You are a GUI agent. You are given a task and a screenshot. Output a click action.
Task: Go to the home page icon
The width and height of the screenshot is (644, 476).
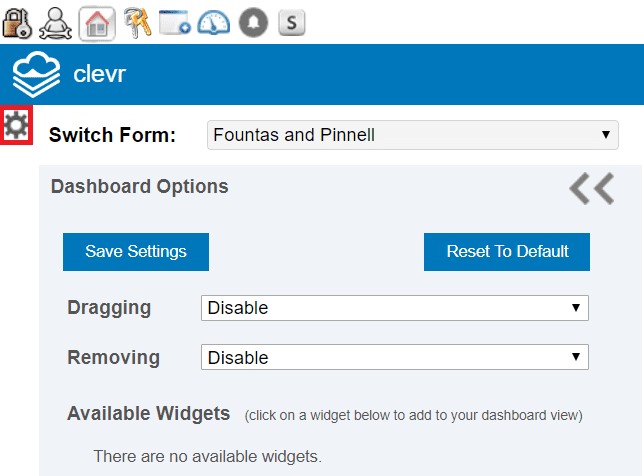(97, 24)
